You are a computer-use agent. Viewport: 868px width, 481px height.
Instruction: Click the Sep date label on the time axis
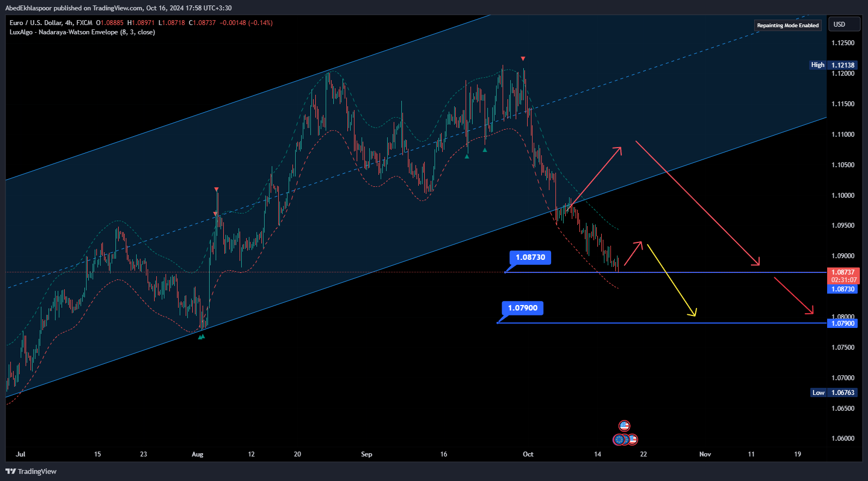point(366,454)
